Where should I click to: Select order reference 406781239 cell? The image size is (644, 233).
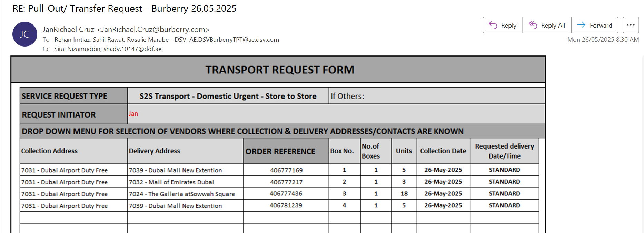pos(286,205)
